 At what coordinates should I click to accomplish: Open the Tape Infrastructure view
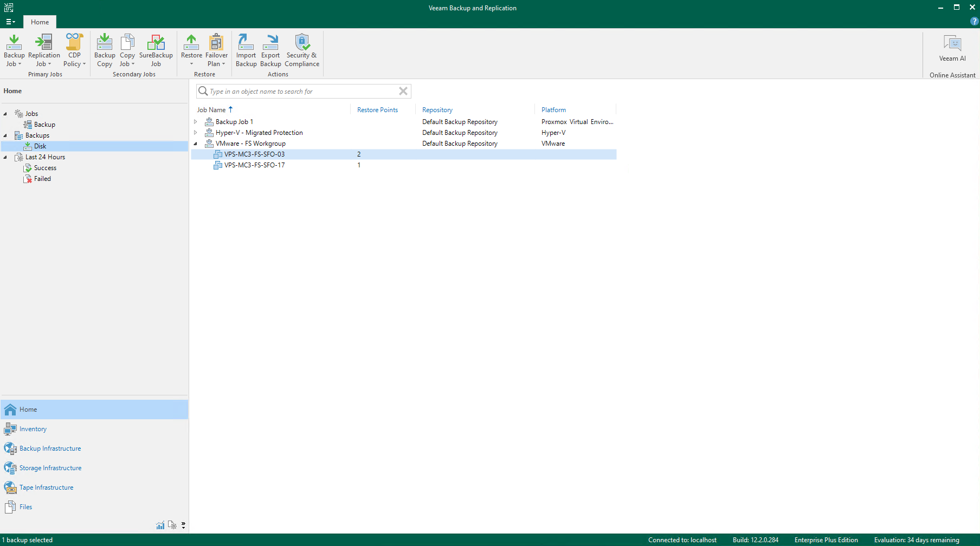pos(46,487)
